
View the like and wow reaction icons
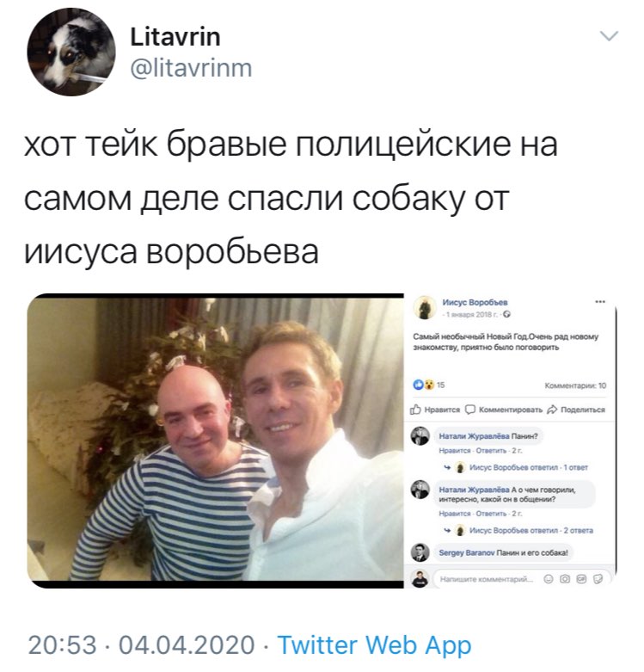point(424,385)
